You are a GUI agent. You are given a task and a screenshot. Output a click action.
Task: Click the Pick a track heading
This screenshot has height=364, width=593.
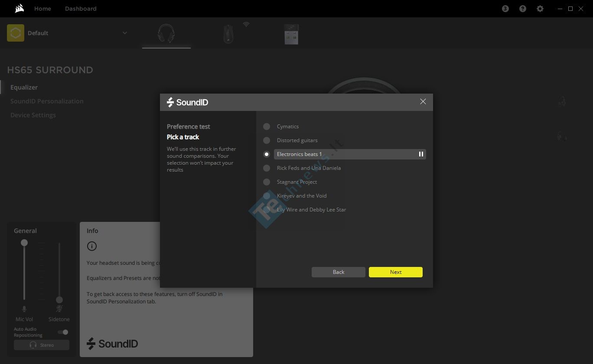pos(183,137)
